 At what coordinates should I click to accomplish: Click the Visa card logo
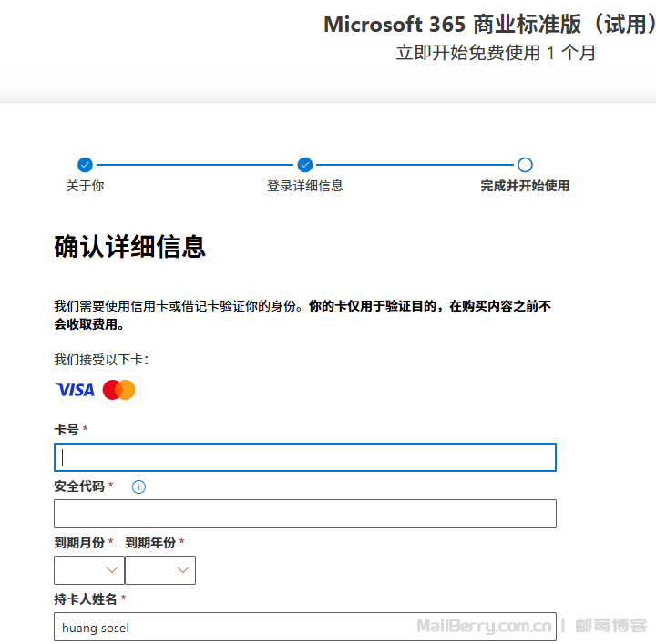tap(76, 390)
